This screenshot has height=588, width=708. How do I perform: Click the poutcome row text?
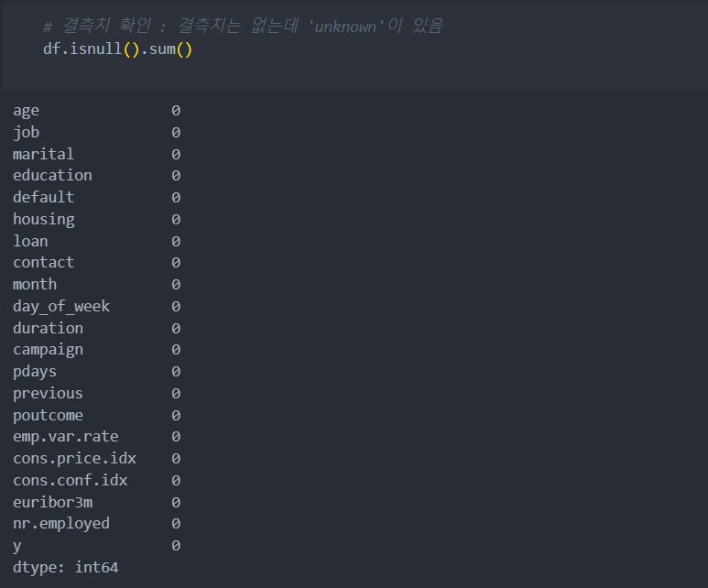(x=48, y=416)
